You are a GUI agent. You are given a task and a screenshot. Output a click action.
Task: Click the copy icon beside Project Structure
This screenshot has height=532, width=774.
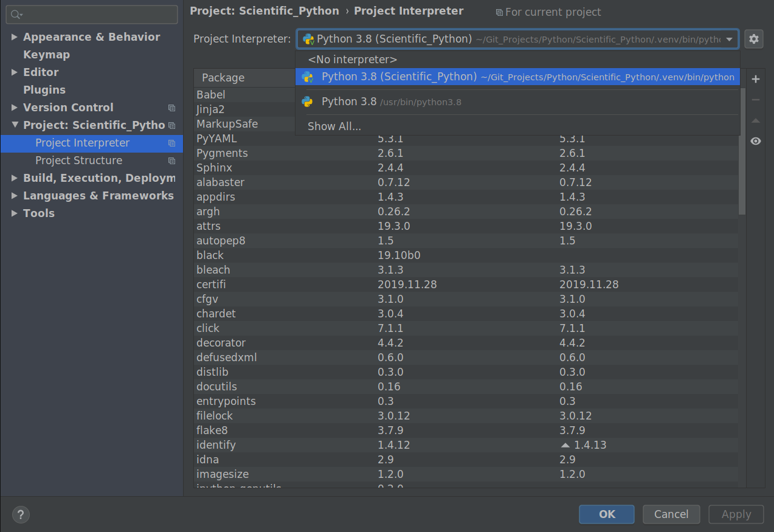(x=171, y=161)
